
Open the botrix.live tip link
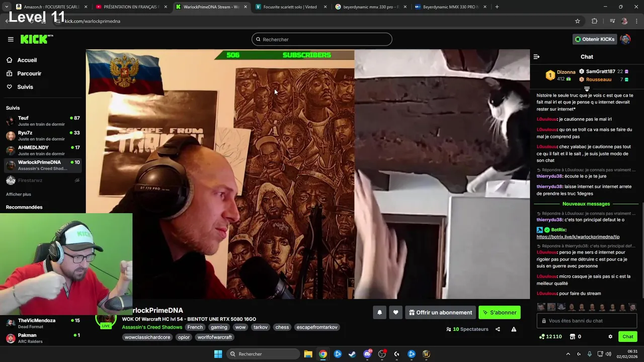click(x=578, y=237)
